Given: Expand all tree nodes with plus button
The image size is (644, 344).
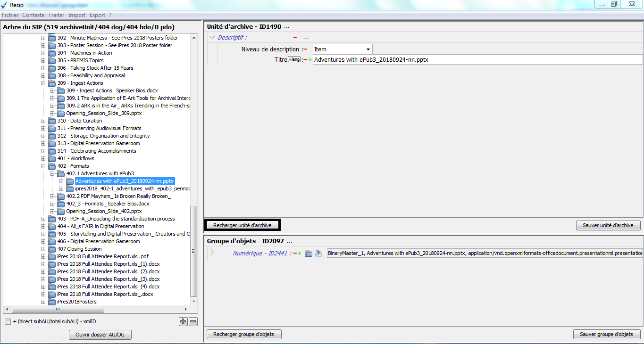Looking at the screenshot, I should click(x=183, y=322).
